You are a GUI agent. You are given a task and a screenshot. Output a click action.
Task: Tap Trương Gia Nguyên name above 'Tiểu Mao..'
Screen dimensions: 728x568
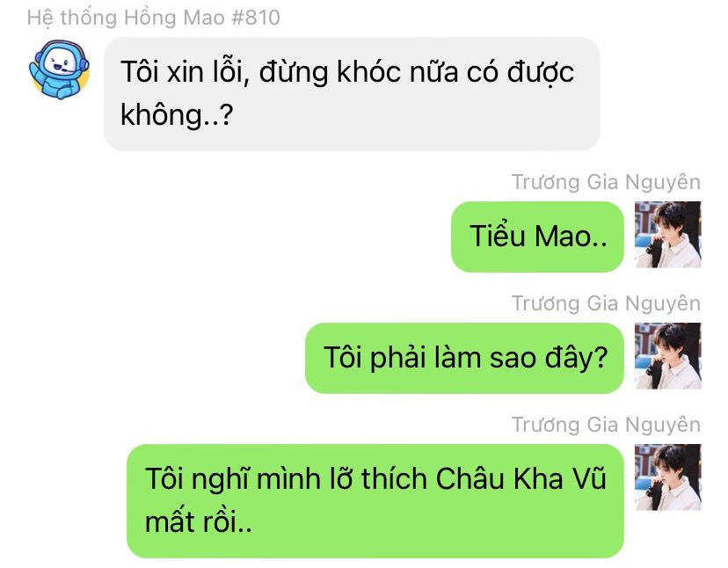pyautogui.click(x=606, y=182)
